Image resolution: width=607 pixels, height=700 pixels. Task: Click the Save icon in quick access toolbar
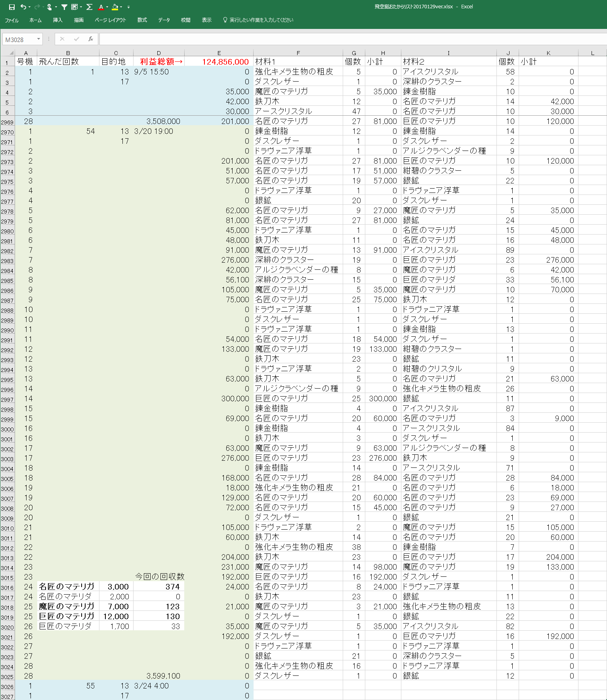click(12, 7)
